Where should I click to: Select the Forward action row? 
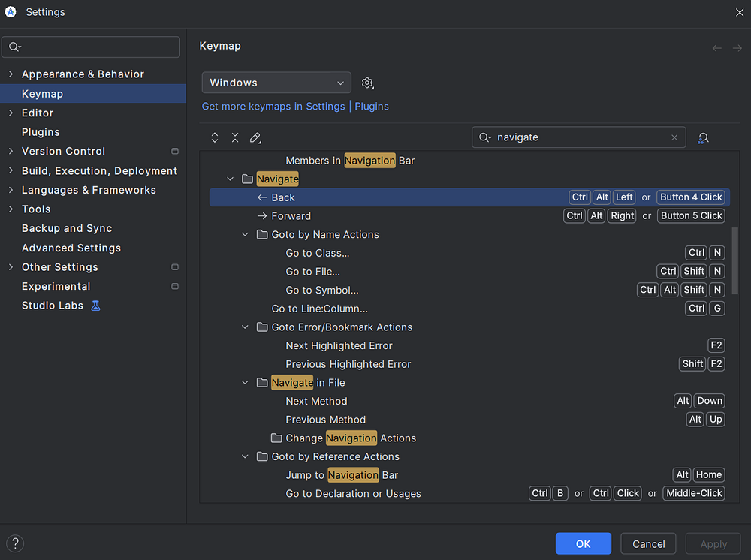pyautogui.click(x=469, y=216)
